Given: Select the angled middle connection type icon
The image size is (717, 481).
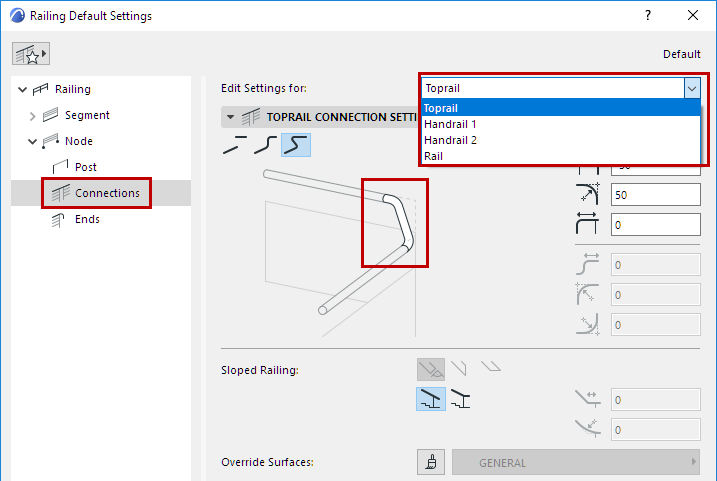Looking at the screenshot, I should coord(263,146).
